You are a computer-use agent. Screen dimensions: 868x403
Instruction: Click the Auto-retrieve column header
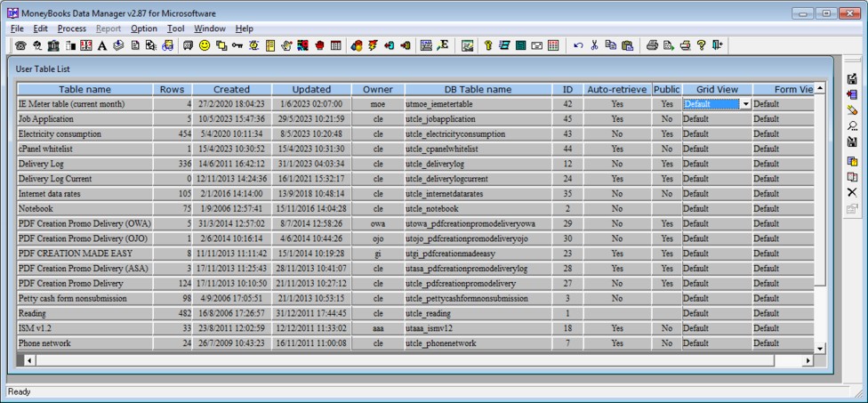tap(616, 89)
